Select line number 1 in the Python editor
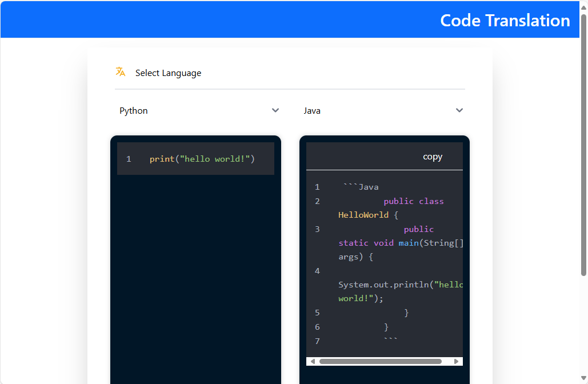Image resolution: width=588 pixels, height=384 pixels. tap(129, 158)
